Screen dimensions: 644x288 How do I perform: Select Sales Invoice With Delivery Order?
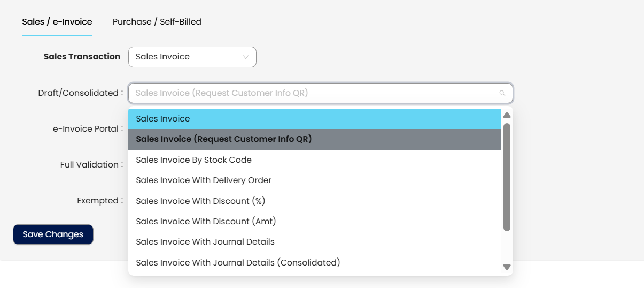314,180
